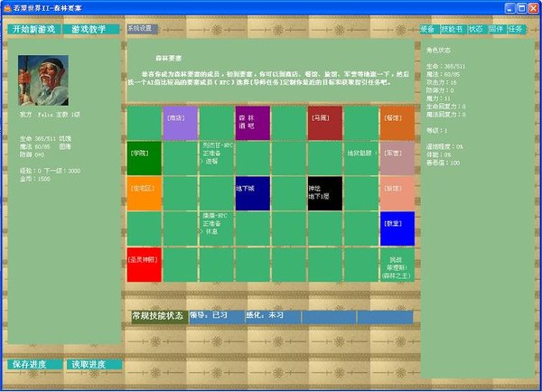Click 等级：1 level line
The height and width of the screenshot is (392, 542).
[x=437, y=131]
